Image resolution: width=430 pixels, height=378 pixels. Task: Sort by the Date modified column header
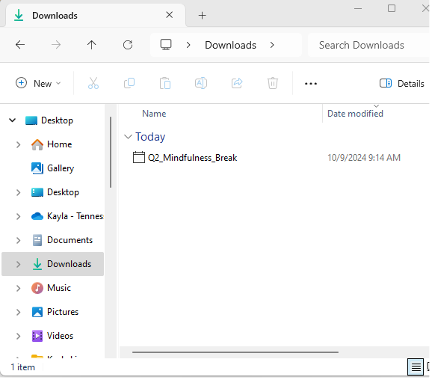point(355,114)
